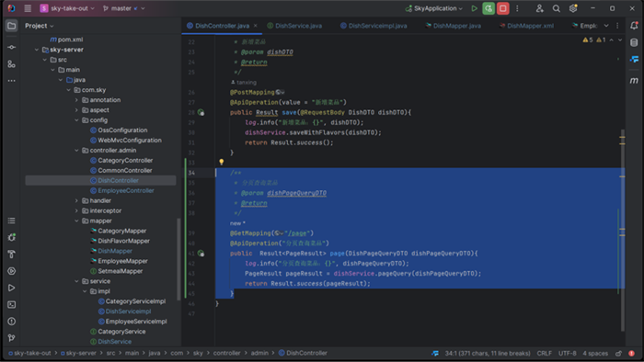
Task: Open the Terminal tool window
Action: pyautogui.click(x=11, y=305)
